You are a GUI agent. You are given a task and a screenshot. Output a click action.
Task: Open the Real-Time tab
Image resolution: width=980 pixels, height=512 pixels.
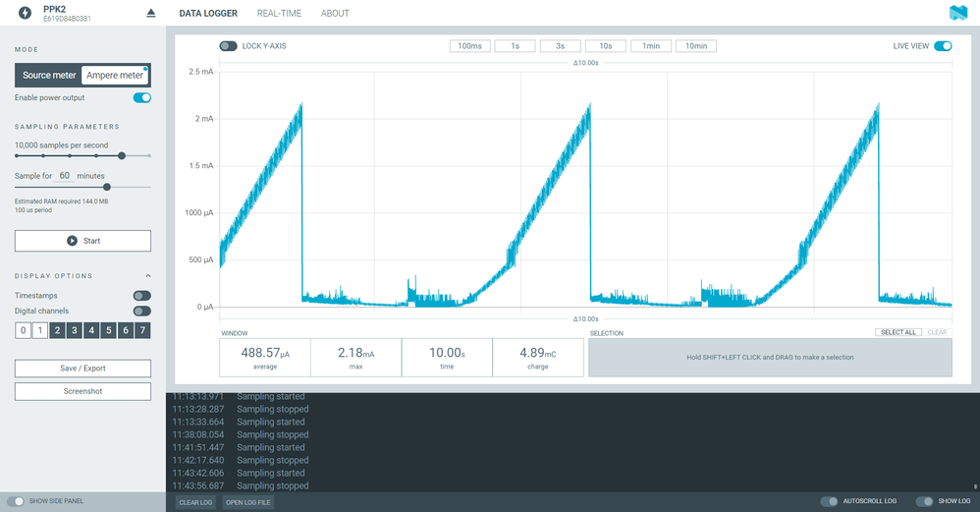(279, 13)
